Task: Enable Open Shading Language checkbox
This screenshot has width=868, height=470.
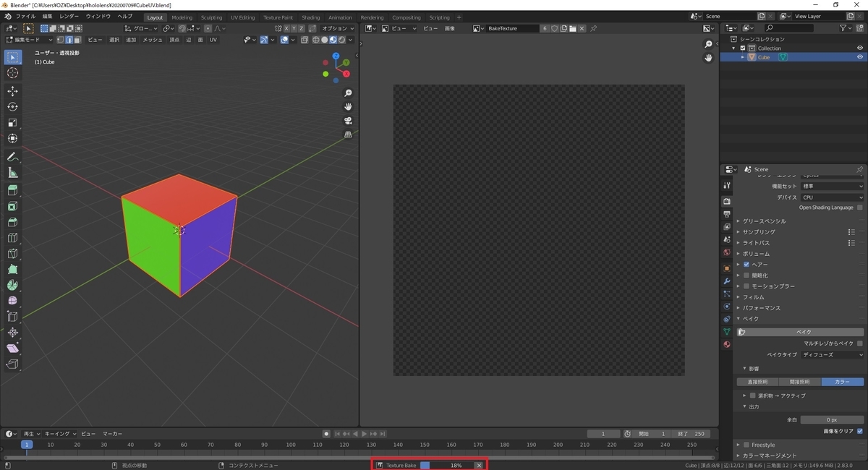Action: pos(860,208)
